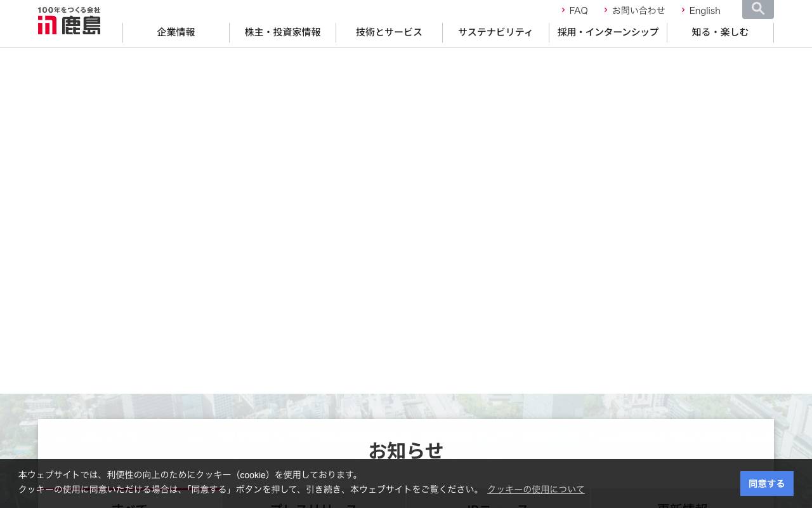
Task: Open the 株主・投資家情報 menu
Action: pyautogui.click(x=282, y=32)
